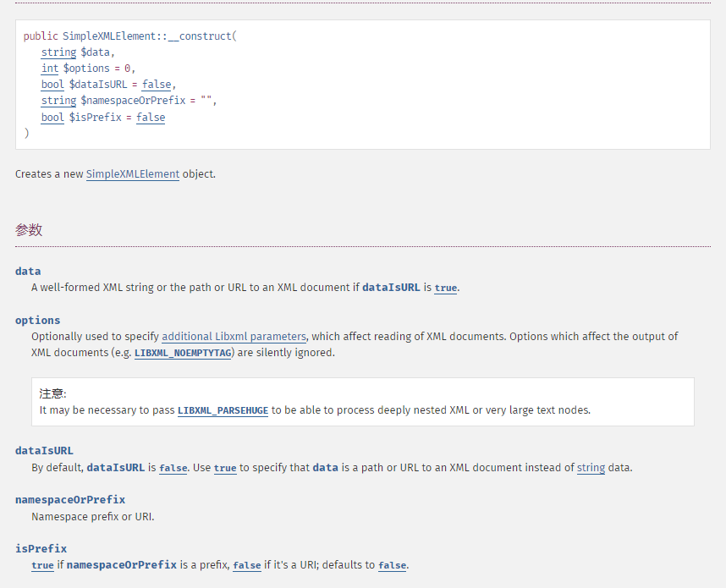Click int type before $options
The height and width of the screenshot is (588, 726).
50,69
